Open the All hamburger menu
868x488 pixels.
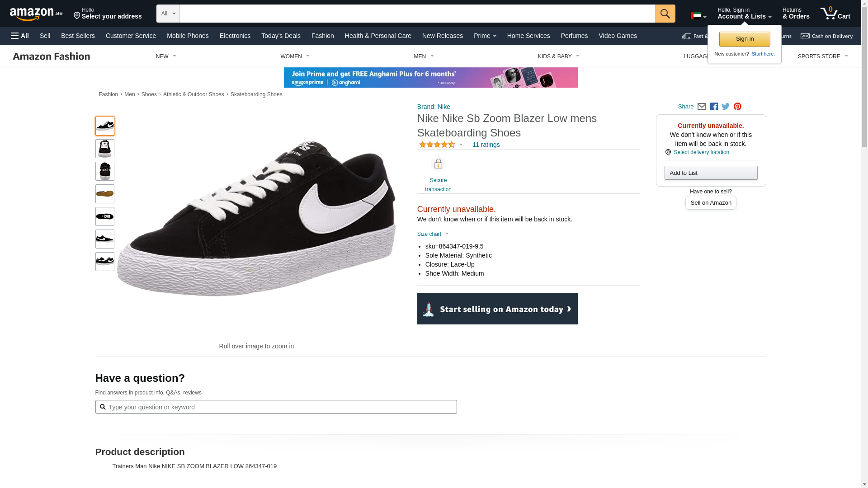pyautogui.click(x=20, y=36)
